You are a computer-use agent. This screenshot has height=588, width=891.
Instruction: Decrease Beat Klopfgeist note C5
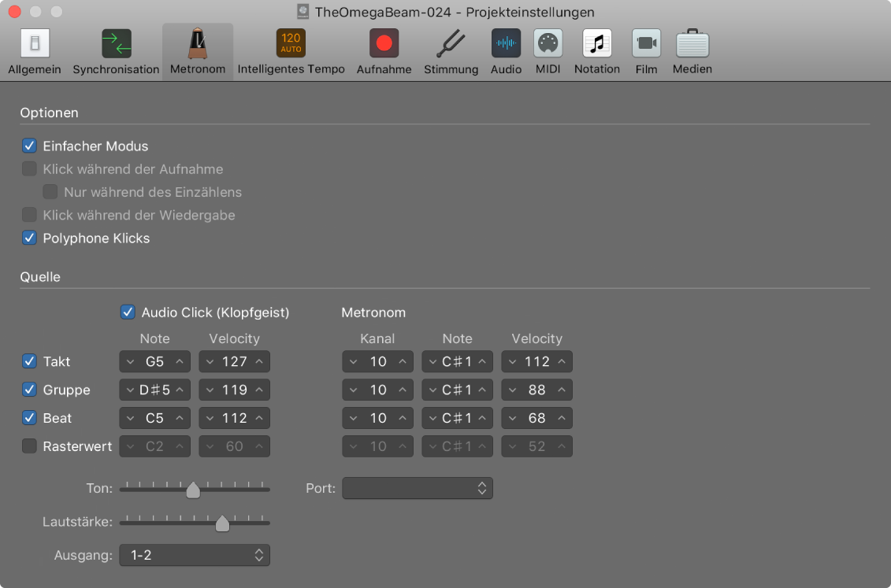(131, 418)
